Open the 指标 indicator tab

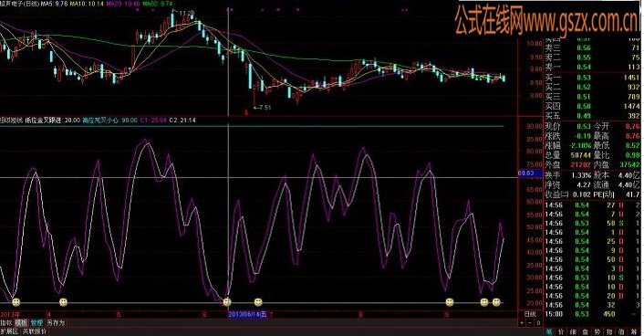click(6, 323)
